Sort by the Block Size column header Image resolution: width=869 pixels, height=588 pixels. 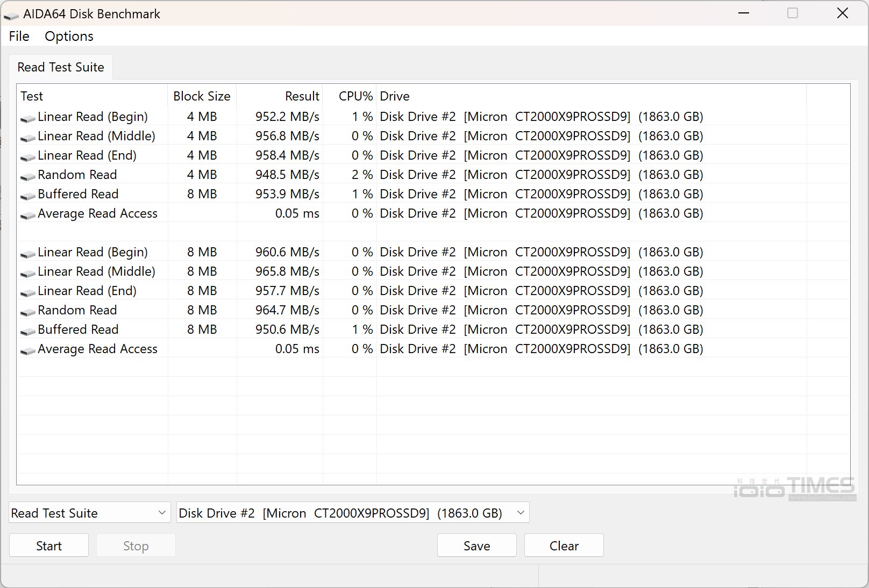click(x=202, y=96)
